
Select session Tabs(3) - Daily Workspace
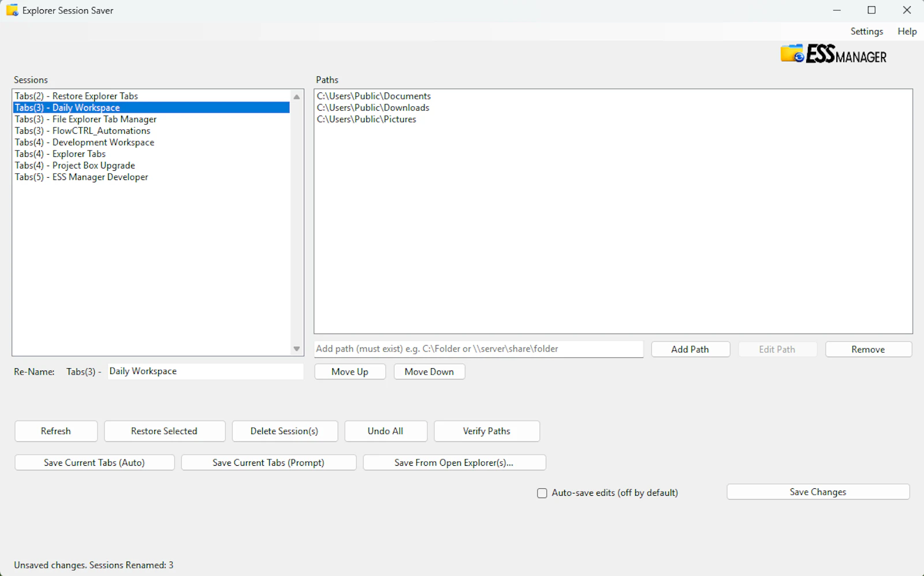point(151,107)
